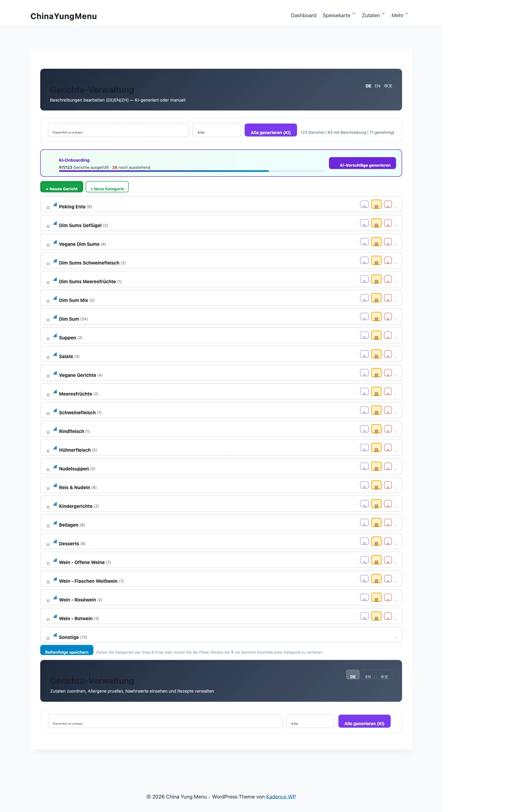Open the Zutaten menu

(373, 16)
